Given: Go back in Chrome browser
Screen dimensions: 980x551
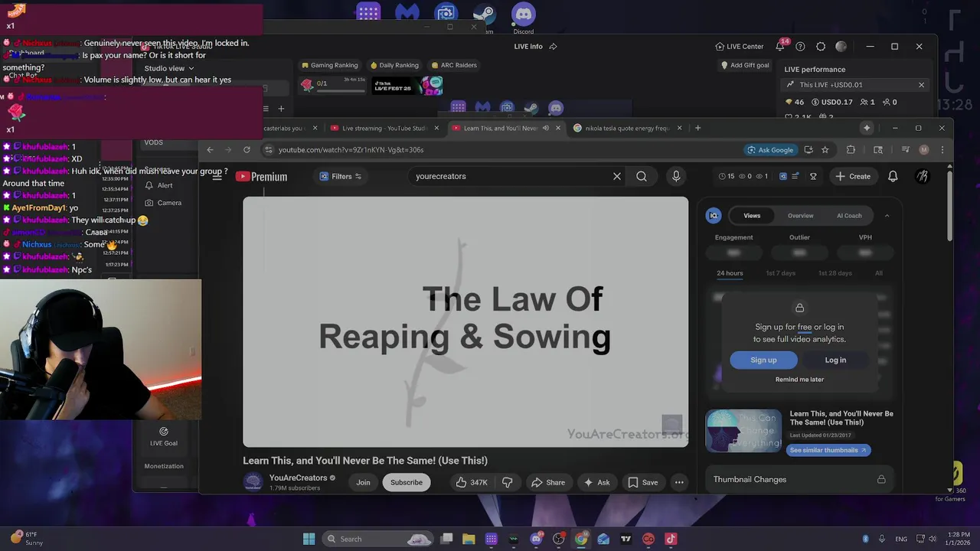Looking at the screenshot, I should 210,150.
